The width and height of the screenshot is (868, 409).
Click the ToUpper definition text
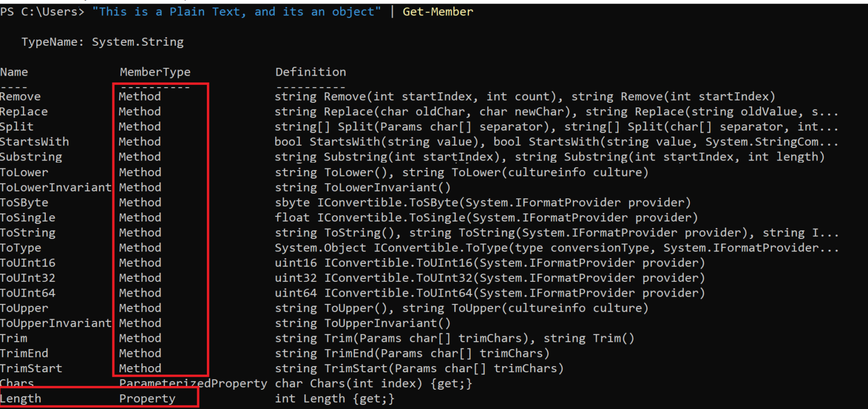(x=462, y=308)
